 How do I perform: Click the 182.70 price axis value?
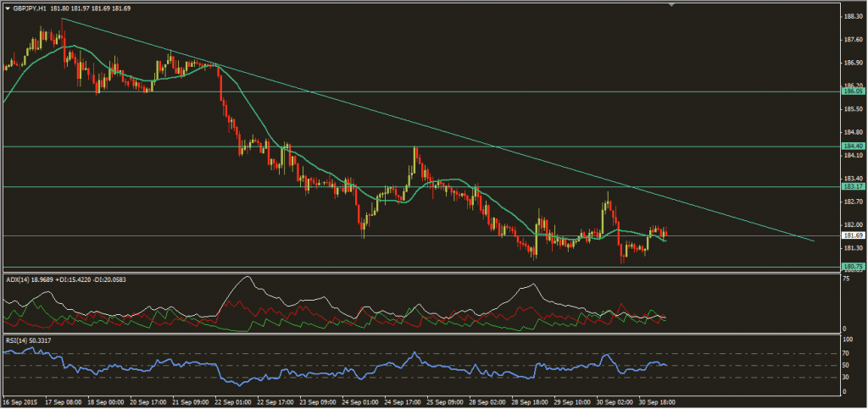[x=853, y=202]
